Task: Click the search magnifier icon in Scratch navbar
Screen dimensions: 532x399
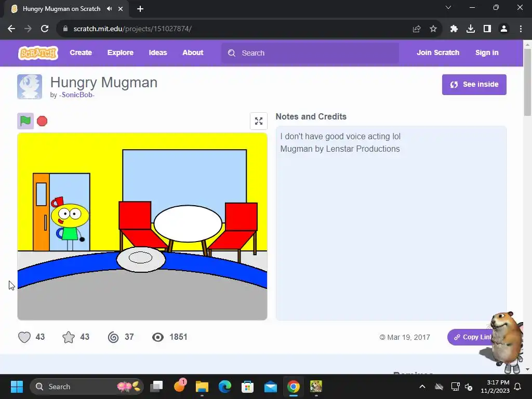Action: pos(232,53)
